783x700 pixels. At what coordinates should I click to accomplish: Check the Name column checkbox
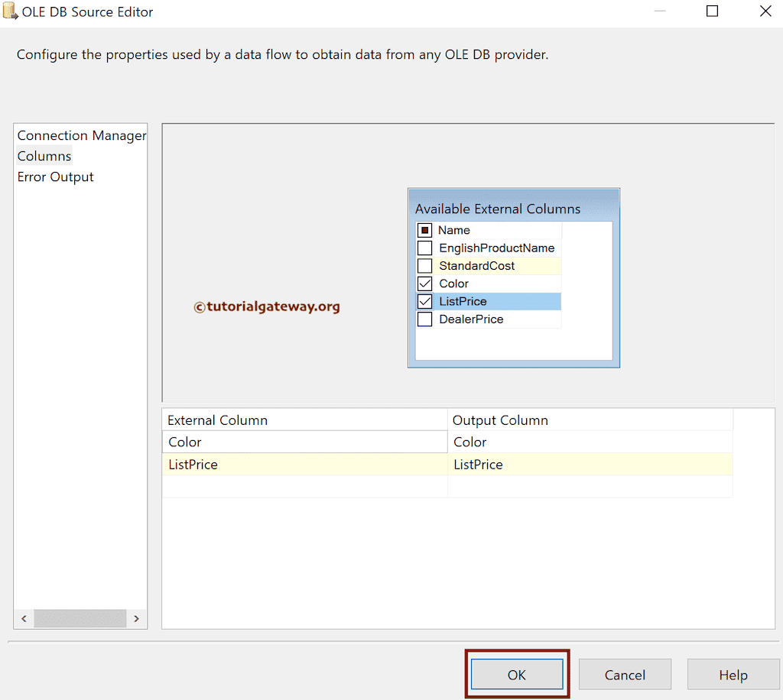tap(424, 229)
